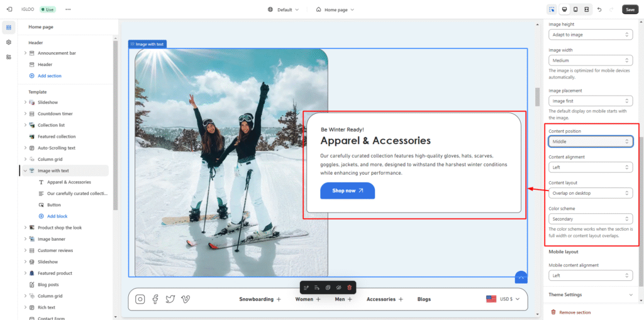This screenshot has height=320, width=644.
Task: Open the Content position dropdown
Action: (x=590, y=141)
